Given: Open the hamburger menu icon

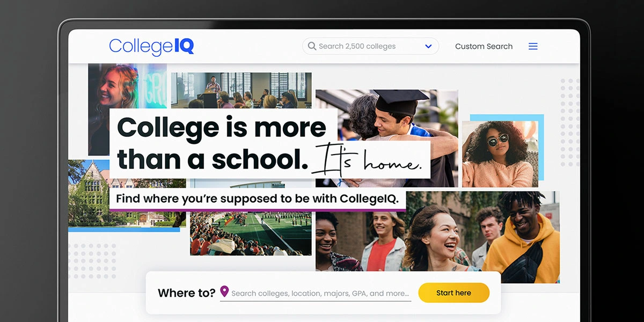Looking at the screenshot, I should 533,47.
